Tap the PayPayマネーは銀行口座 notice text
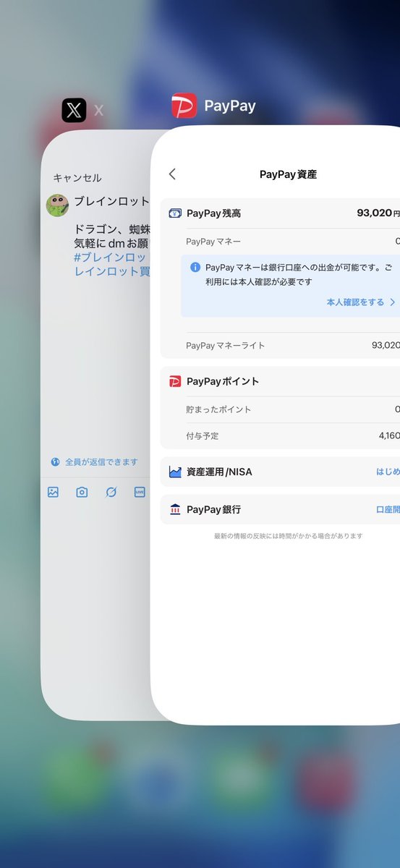The width and height of the screenshot is (400, 868). tap(299, 274)
